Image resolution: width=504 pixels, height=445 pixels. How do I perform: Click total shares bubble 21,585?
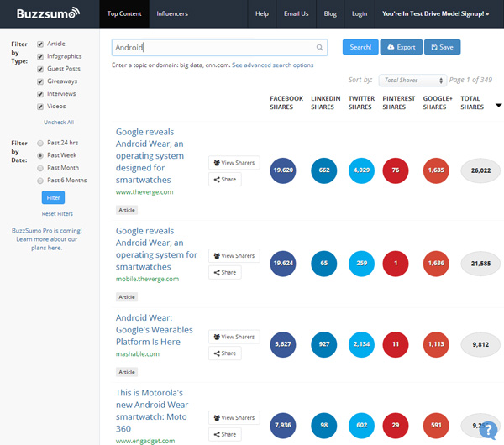[x=480, y=264]
